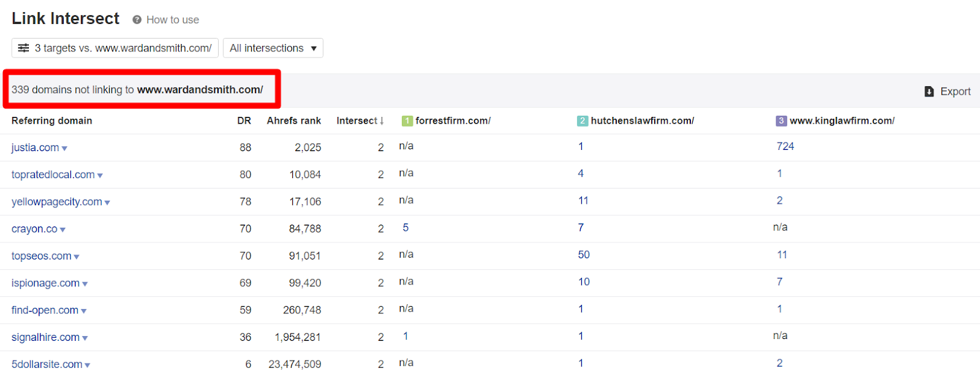
Task: Select the Ahrefs rank value 2,025
Action: pos(308,147)
